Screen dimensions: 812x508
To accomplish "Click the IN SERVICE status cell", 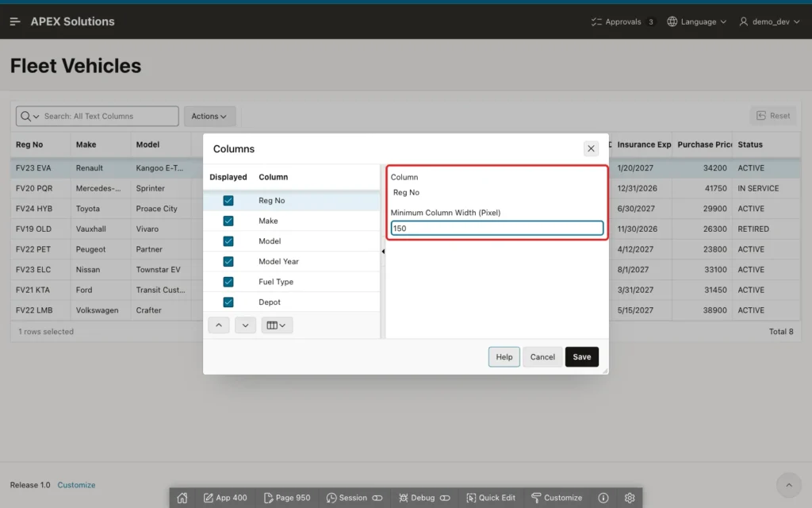I will pos(767,188).
